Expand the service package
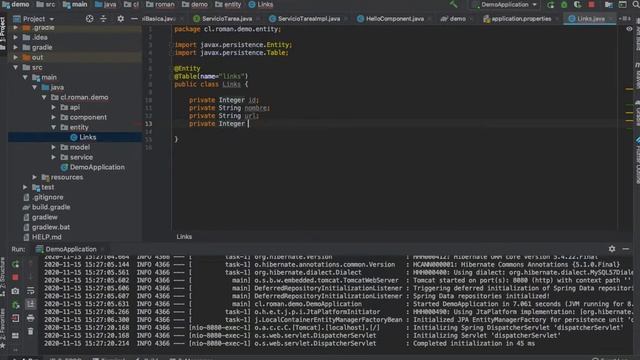Screen dimensions: 640x360 coord(54,157)
